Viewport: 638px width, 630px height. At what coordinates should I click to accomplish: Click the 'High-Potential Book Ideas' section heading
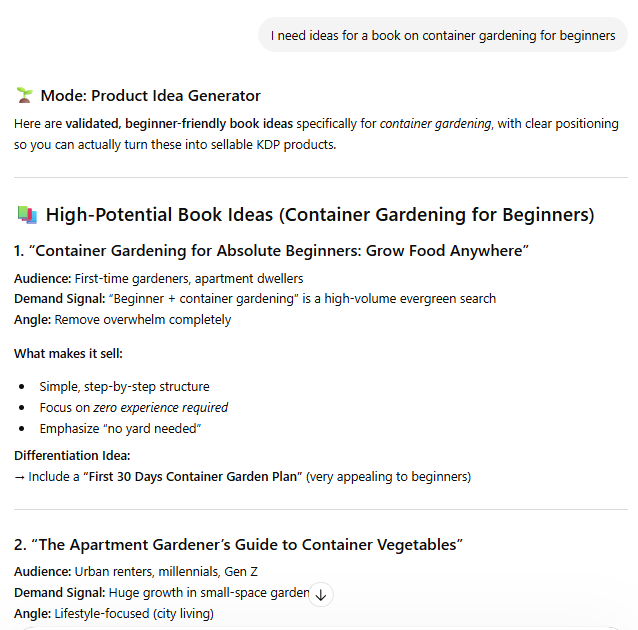click(320, 215)
